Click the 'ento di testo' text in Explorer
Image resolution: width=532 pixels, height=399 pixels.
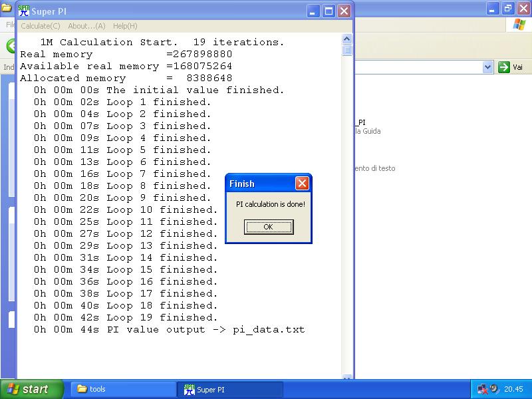point(375,168)
